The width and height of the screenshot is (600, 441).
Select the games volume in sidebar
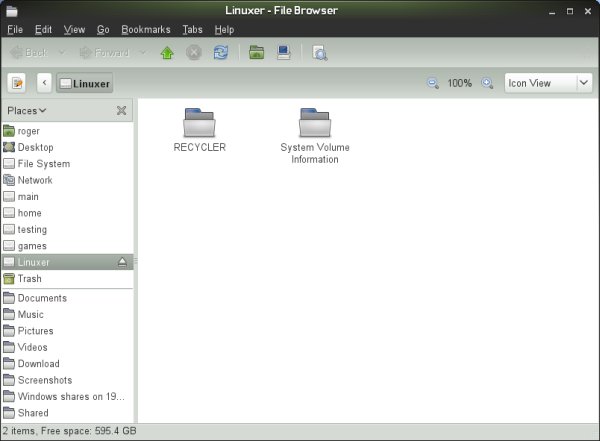tap(67, 246)
